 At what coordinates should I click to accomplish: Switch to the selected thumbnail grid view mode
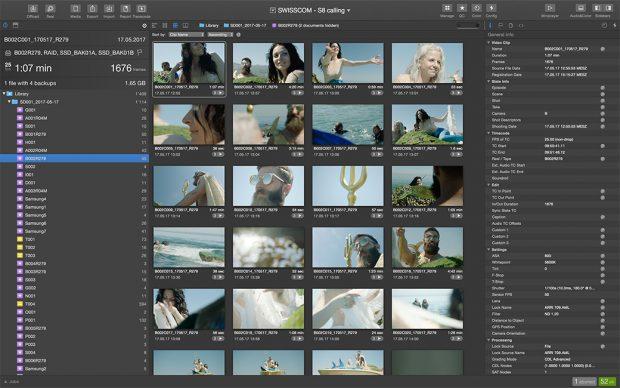[x=175, y=25]
